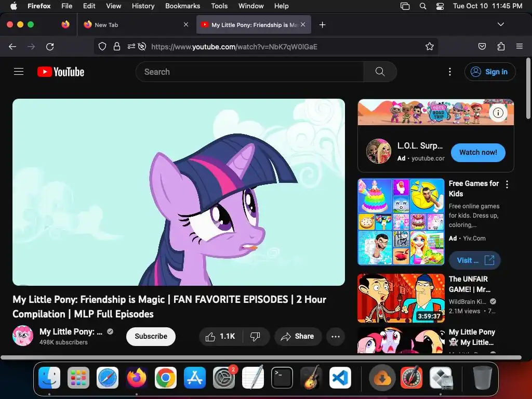Open the Pinkie Pie channel avatar
Image resolution: width=532 pixels, height=399 pixels.
pyautogui.click(x=23, y=336)
